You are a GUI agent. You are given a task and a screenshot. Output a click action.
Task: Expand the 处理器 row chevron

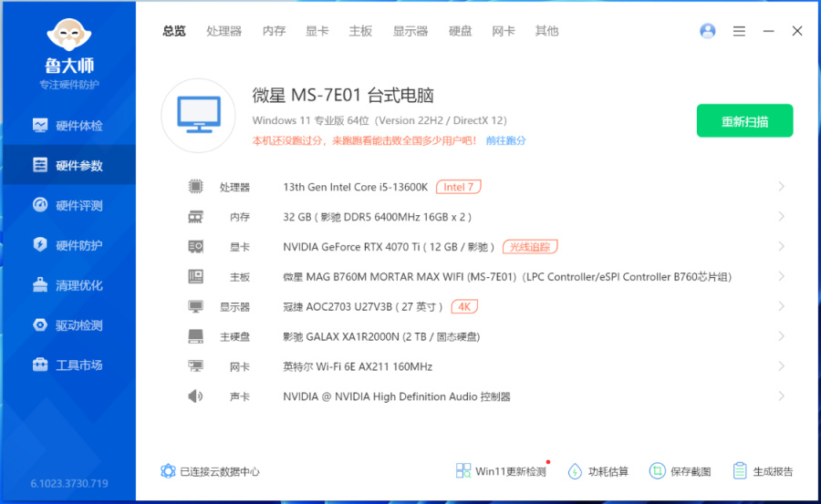[x=781, y=186]
